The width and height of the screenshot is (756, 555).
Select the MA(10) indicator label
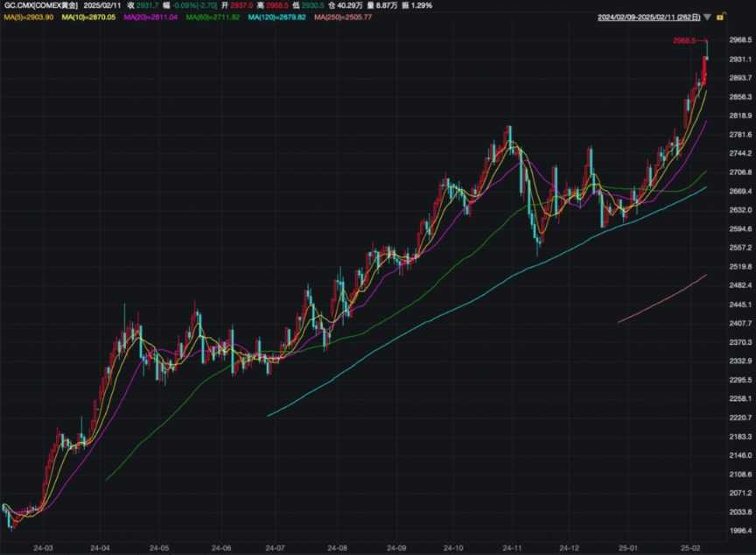pyautogui.click(x=90, y=18)
